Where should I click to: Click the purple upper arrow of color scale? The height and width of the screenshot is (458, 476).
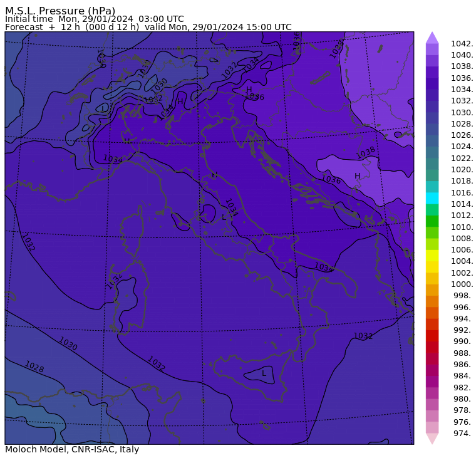point(432,38)
